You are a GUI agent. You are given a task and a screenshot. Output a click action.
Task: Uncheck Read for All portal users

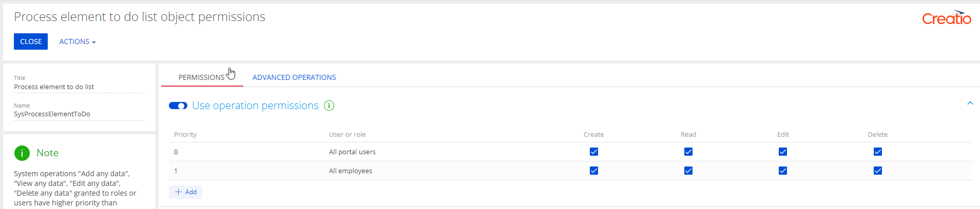[x=688, y=152]
